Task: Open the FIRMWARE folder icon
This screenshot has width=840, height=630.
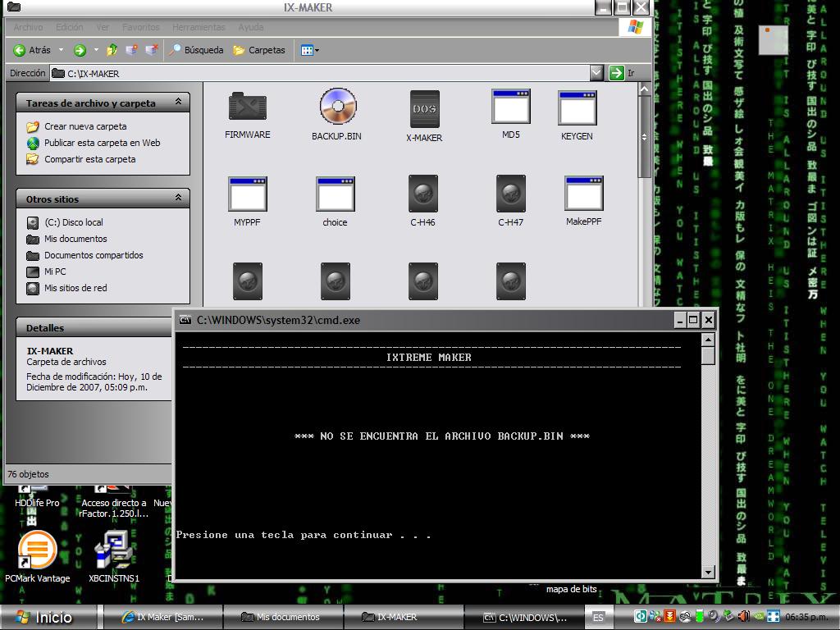Action: (248, 106)
